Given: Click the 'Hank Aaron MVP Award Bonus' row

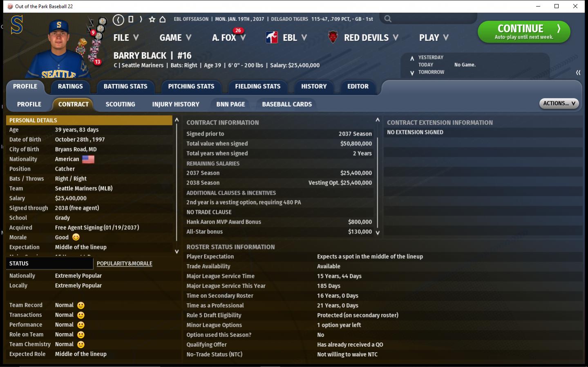Looking at the screenshot, I should click(x=279, y=222).
